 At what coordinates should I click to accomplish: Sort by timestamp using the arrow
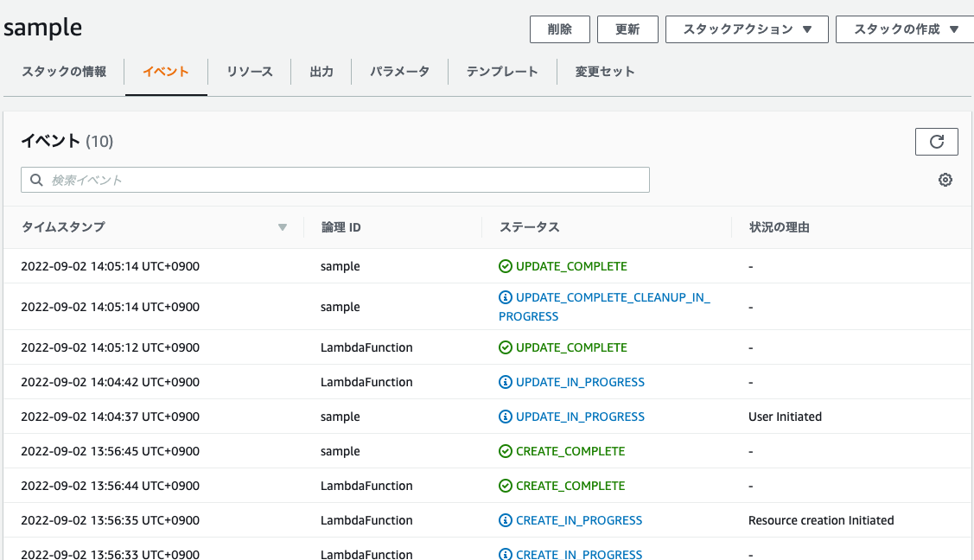click(283, 227)
